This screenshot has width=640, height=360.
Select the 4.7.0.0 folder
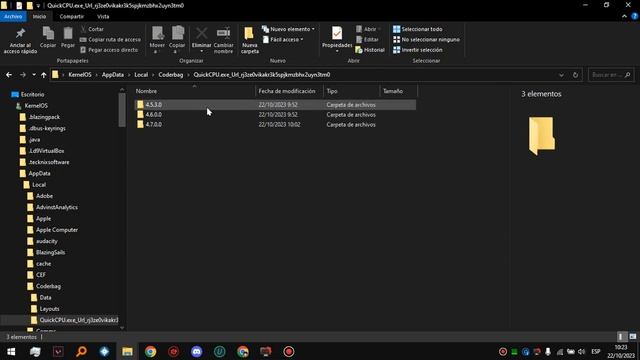click(x=275, y=124)
